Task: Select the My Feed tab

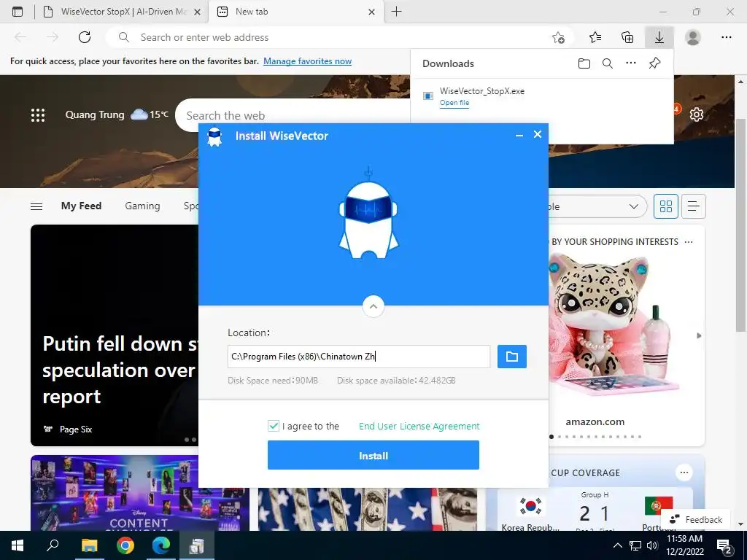Action: (81, 206)
